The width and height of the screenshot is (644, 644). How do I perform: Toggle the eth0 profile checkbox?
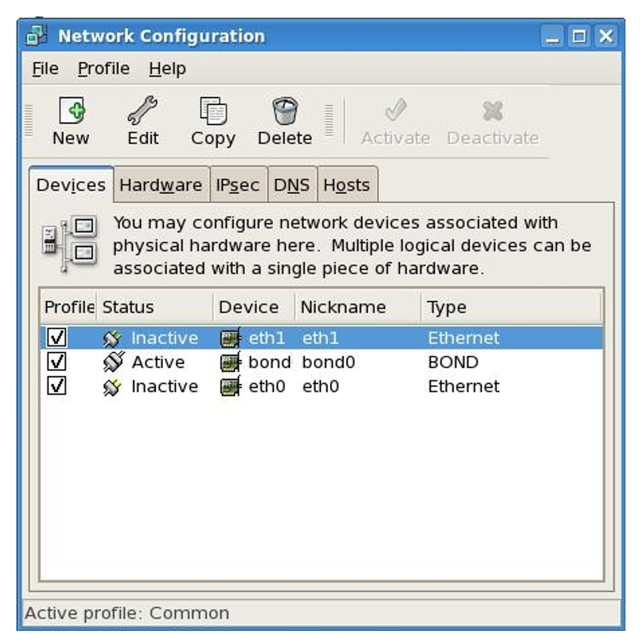point(55,386)
